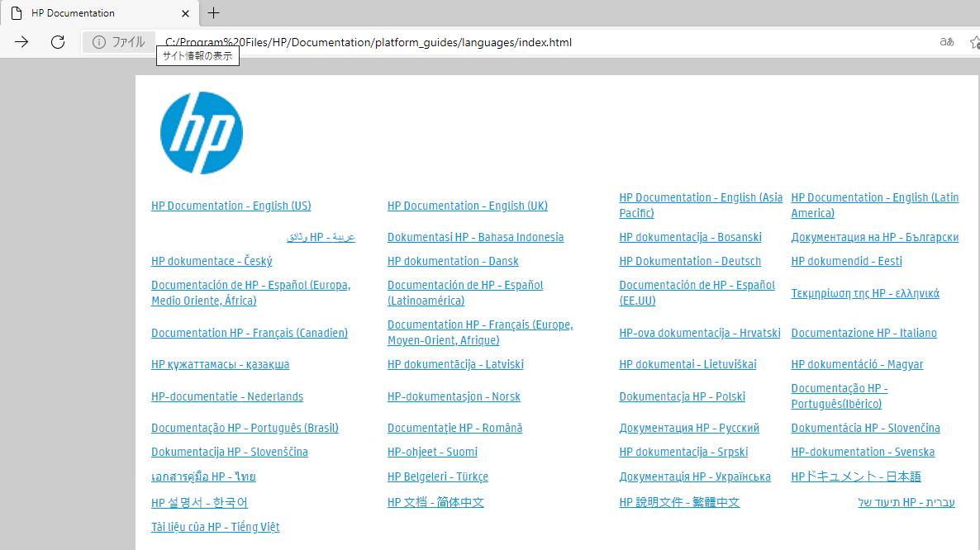Click the forward navigation arrow
The height and width of the screenshot is (550, 980).
point(21,42)
